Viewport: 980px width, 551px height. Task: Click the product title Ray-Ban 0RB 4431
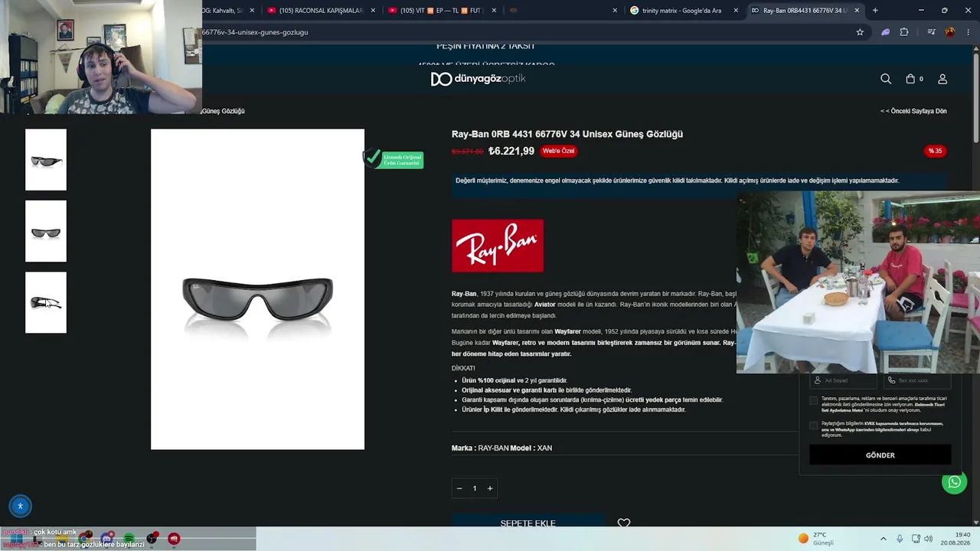pos(567,134)
